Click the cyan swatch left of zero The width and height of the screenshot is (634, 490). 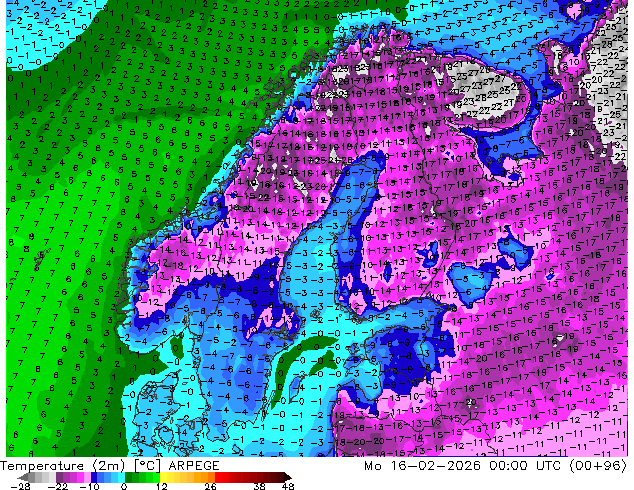pos(121,477)
